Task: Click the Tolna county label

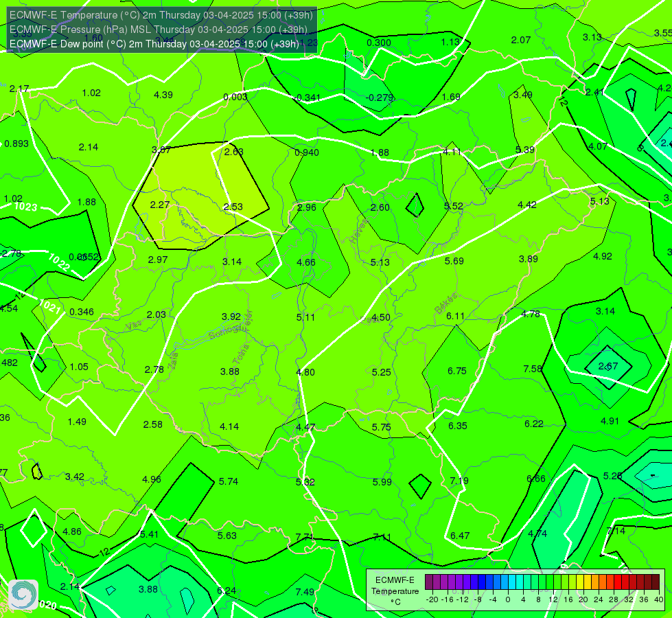Action: pos(241,354)
